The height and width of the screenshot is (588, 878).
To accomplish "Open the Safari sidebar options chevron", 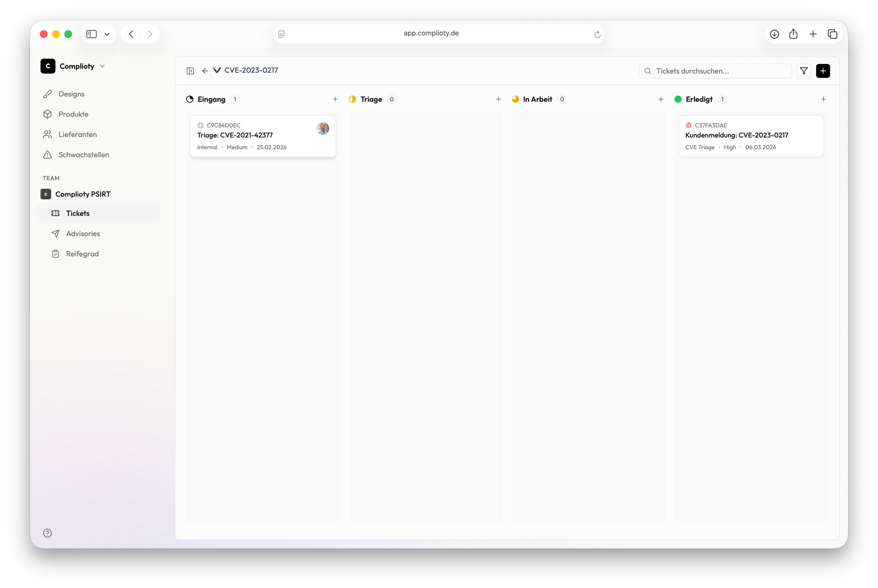I will pos(107,34).
